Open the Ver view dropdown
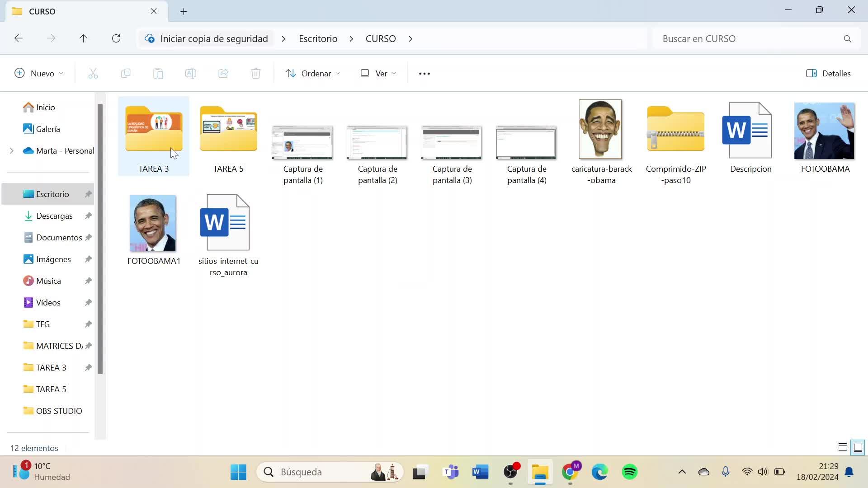Viewport: 868px width, 488px height. 378,74
